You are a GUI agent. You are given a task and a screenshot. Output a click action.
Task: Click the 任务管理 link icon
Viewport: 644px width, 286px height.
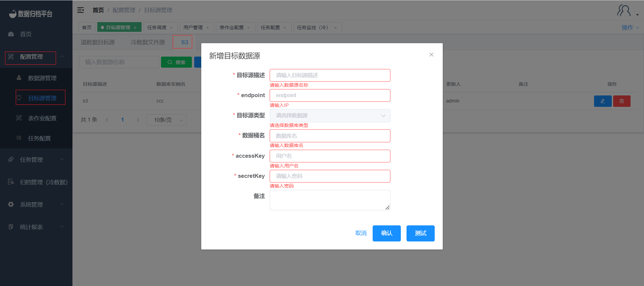tap(11, 159)
